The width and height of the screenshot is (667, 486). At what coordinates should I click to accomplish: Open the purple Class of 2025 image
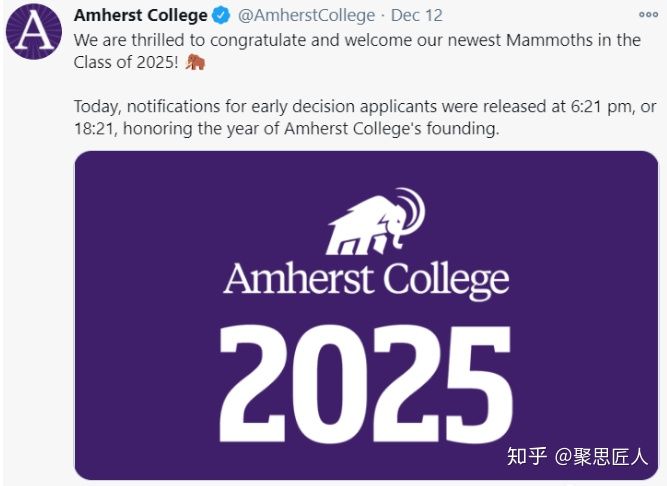pyautogui.click(x=366, y=315)
